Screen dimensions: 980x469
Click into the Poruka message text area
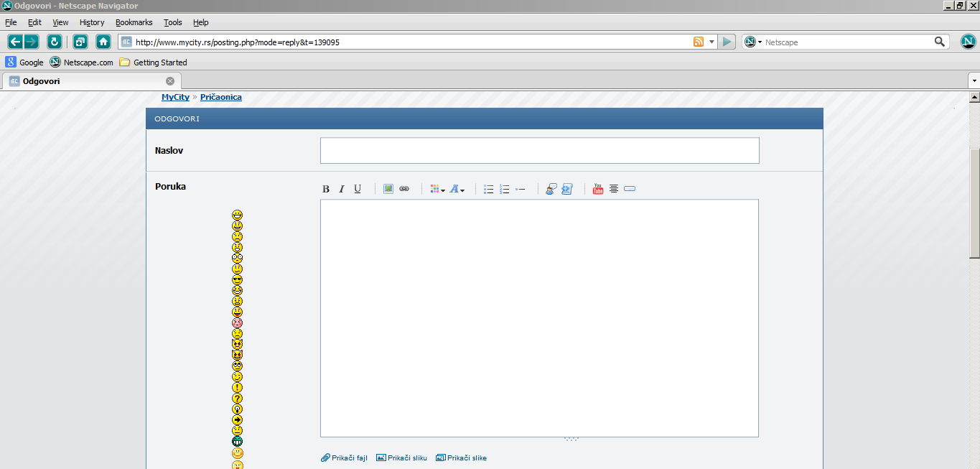(539, 317)
